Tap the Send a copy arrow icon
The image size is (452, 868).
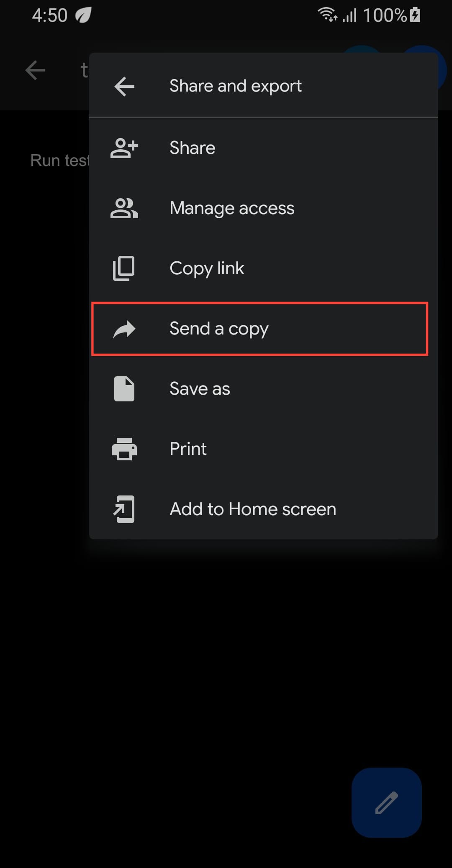pyautogui.click(x=124, y=329)
